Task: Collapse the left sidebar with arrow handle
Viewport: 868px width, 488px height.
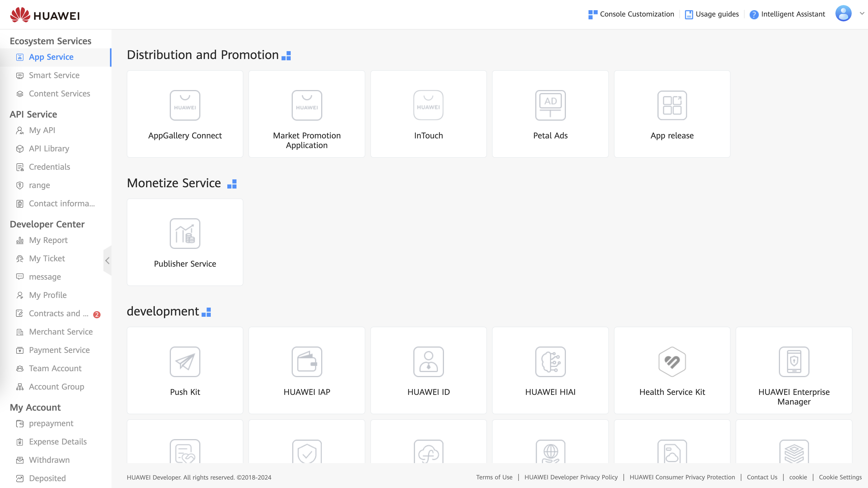Action: click(107, 260)
